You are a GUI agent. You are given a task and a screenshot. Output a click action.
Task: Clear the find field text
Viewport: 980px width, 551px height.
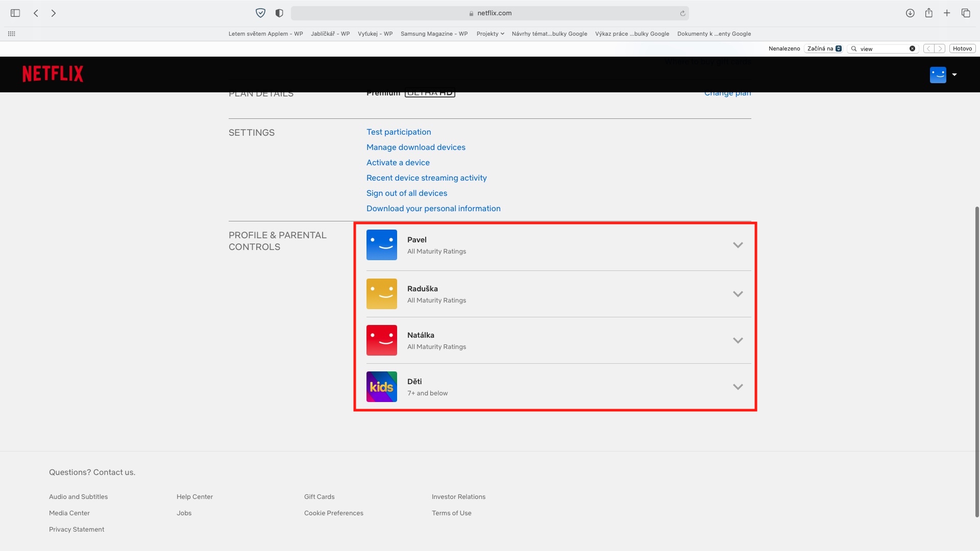(x=912, y=48)
